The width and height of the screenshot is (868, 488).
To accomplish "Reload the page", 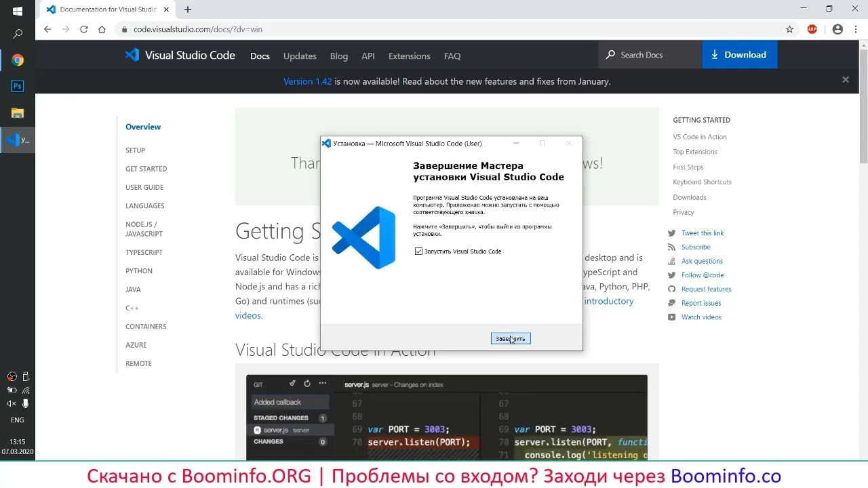I will pyautogui.click(x=84, y=29).
